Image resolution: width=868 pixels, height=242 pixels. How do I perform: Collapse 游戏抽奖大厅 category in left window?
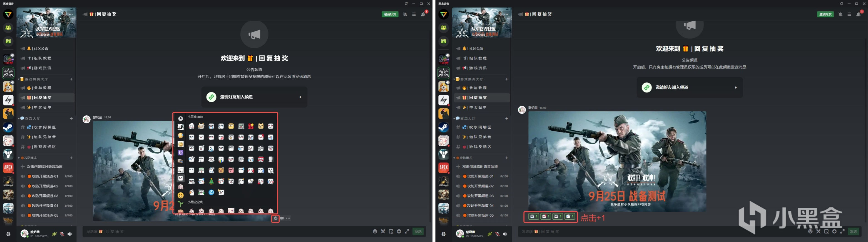19,79
